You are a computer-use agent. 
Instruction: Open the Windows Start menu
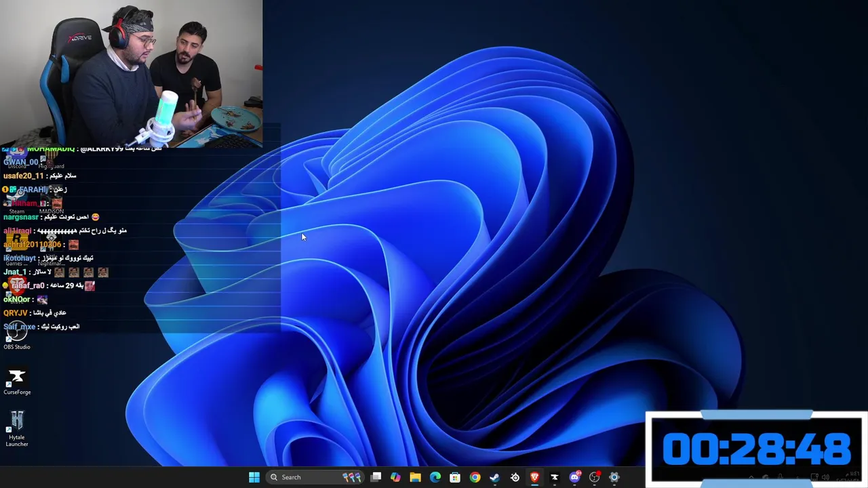coord(254,477)
